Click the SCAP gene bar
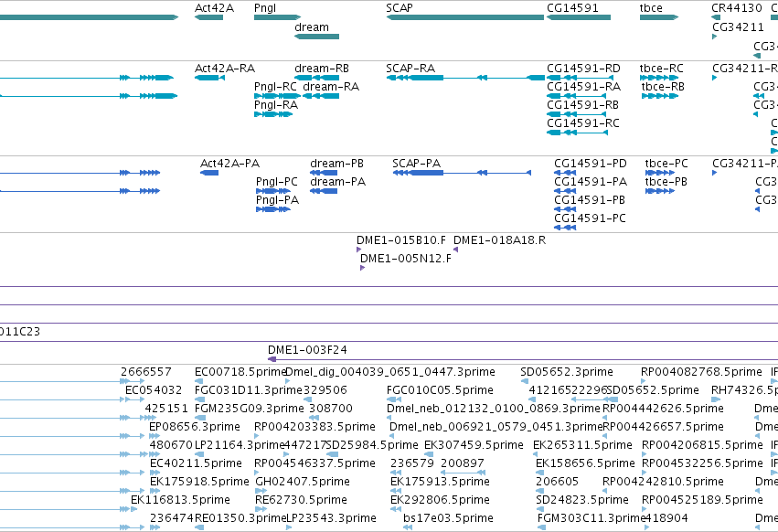Screen dimensions: 778x532 [465, 17]
